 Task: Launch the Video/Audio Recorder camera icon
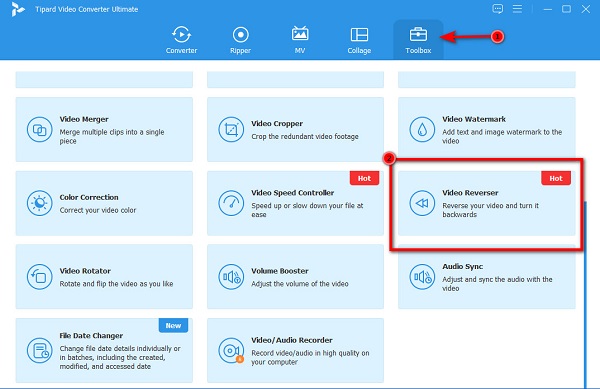(231, 350)
